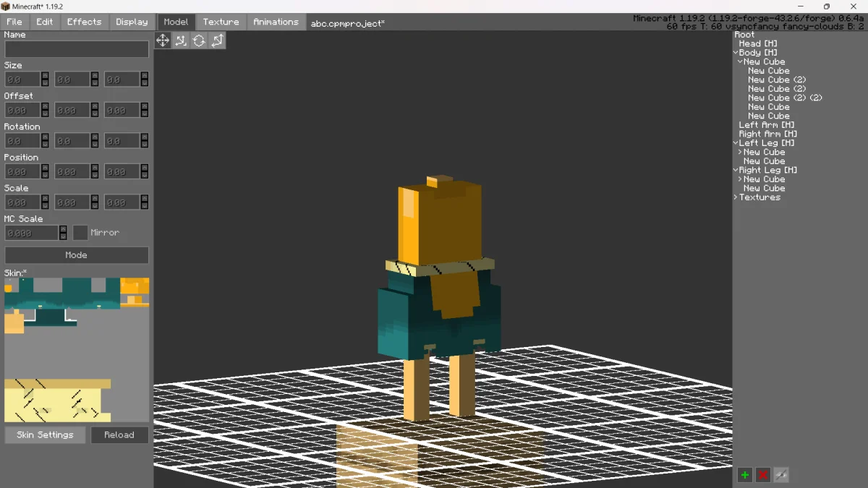The image size is (868, 488).
Task: Collapse the Right Leg [H] node
Action: click(x=736, y=170)
